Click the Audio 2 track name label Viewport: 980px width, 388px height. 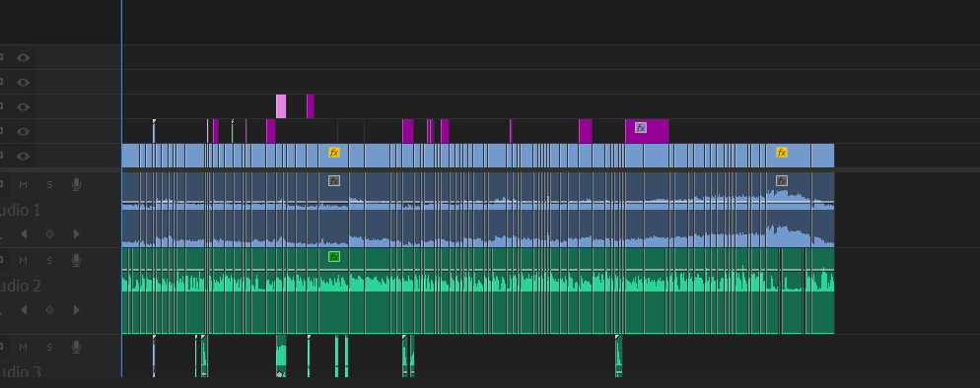click(20, 286)
